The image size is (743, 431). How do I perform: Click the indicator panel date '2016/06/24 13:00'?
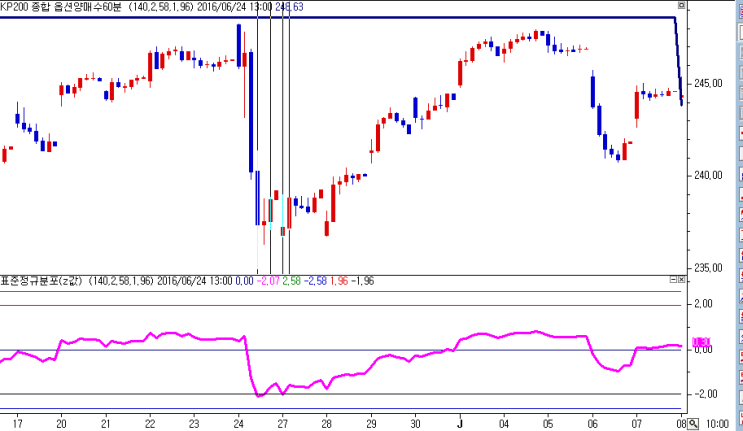tap(194, 281)
